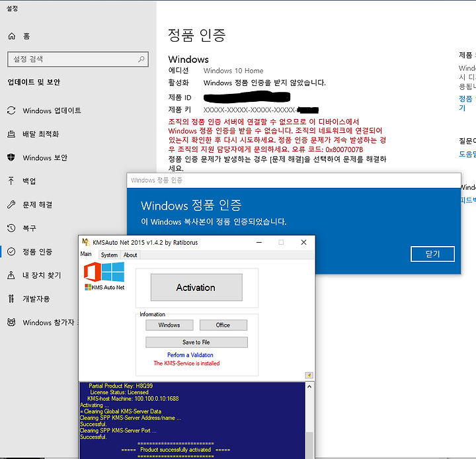Click the 내 장치 찾기 person icon
Image resolution: width=476 pixels, height=459 pixels.
pos(11,275)
